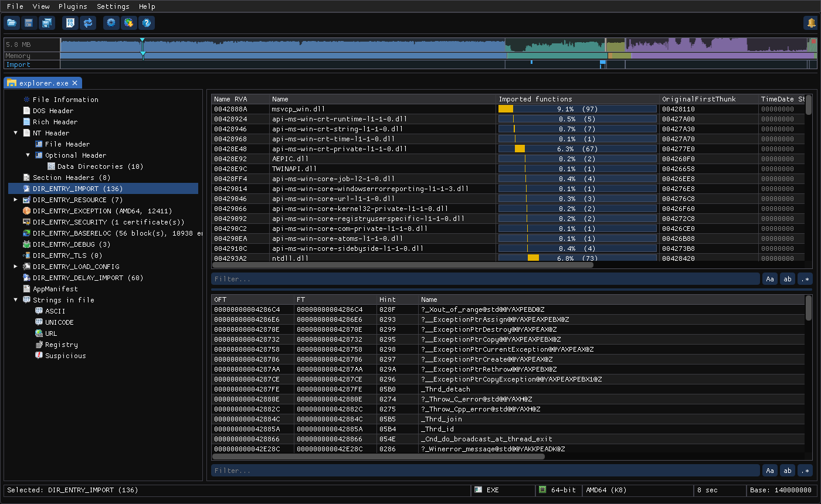Screen dimensions: 821x504
Task: Sort by the Imported functions column header
Action: 578,99
